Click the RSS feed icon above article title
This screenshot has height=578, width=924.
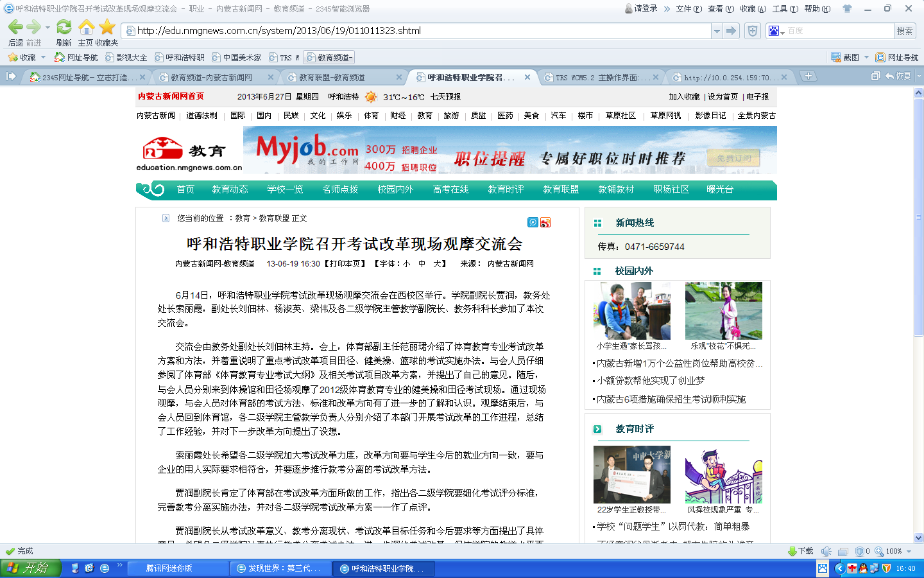coord(545,222)
